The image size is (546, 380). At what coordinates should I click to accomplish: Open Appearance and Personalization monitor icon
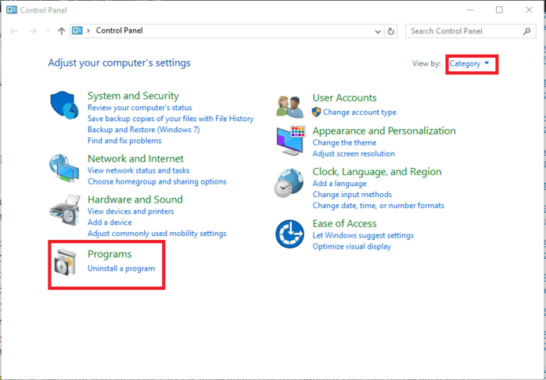click(291, 140)
